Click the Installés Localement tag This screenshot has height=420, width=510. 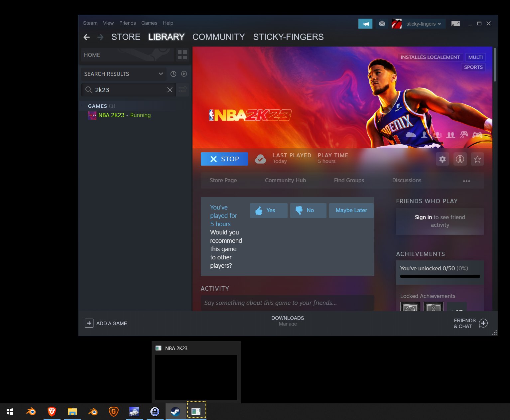(430, 57)
